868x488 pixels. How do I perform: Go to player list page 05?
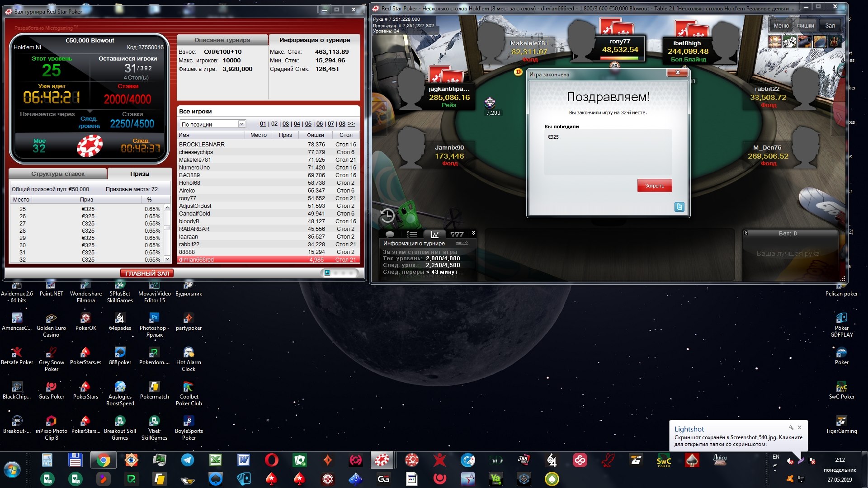click(308, 124)
